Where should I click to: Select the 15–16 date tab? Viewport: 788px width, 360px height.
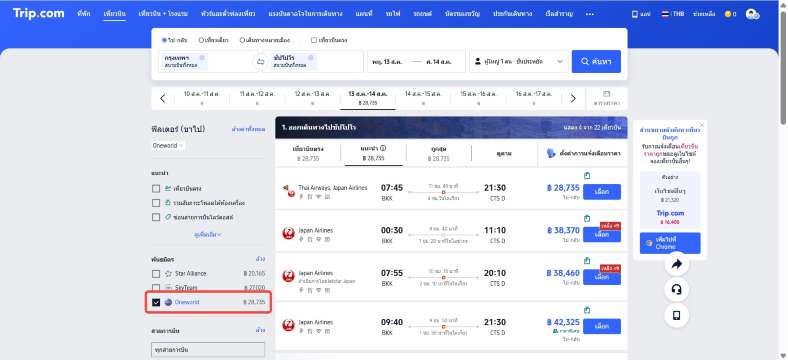478,98
